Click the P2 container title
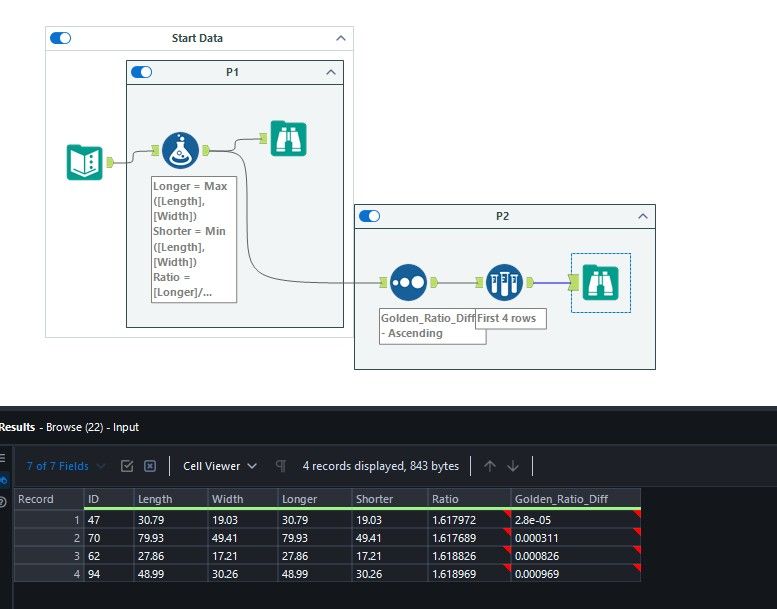 [502, 216]
